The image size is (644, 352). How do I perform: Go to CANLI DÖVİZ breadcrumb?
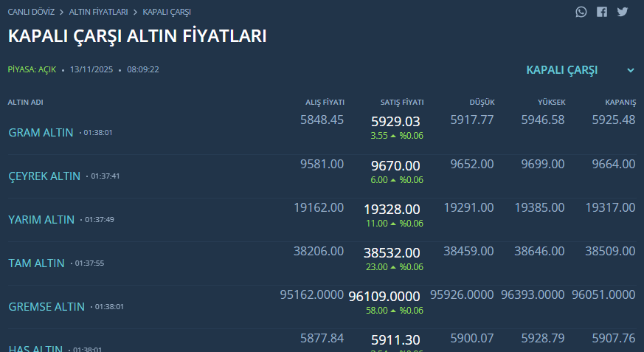pyautogui.click(x=31, y=13)
